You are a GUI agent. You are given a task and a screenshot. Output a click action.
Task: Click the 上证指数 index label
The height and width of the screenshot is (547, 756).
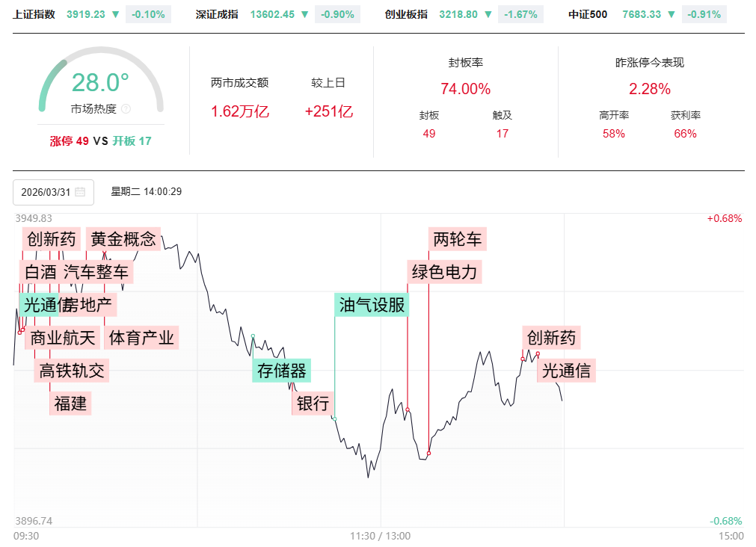click(x=34, y=14)
